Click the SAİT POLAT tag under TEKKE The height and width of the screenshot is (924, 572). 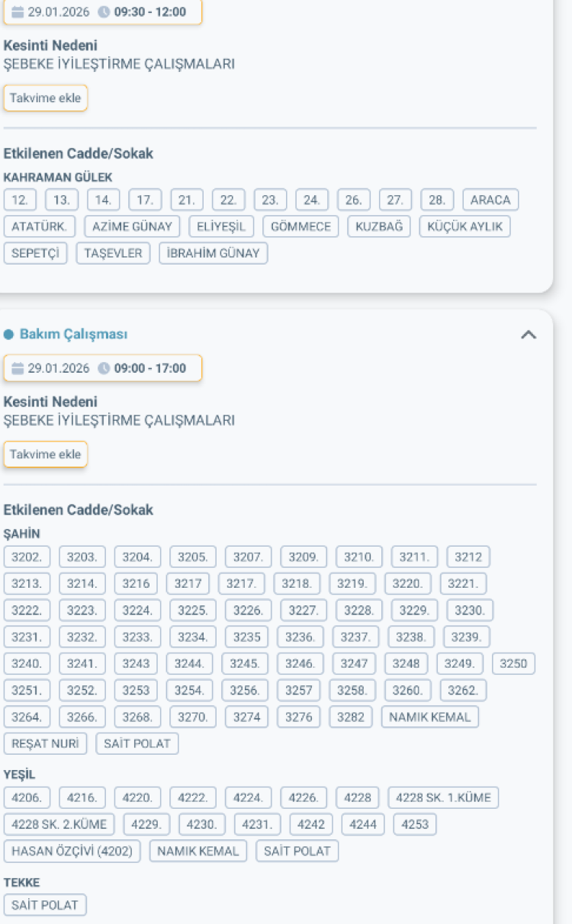[x=45, y=905]
